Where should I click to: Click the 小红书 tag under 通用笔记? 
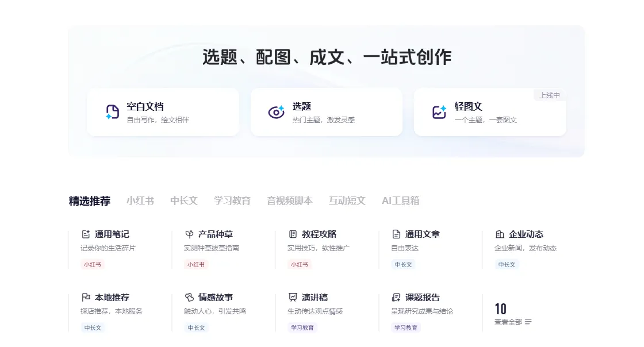pyautogui.click(x=93, y=265)
